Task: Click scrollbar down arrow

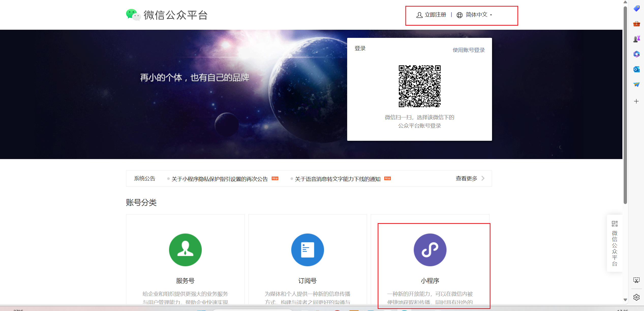Action: coord(625,300)
